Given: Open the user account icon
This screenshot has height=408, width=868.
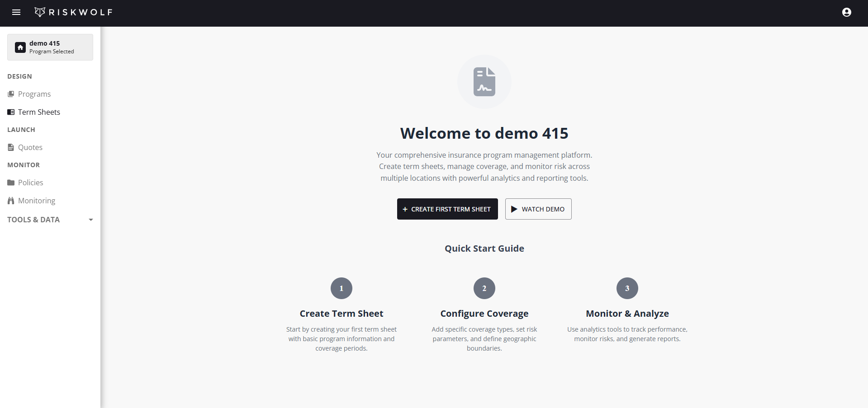Looking at the screenshot, I should point(846,12).
